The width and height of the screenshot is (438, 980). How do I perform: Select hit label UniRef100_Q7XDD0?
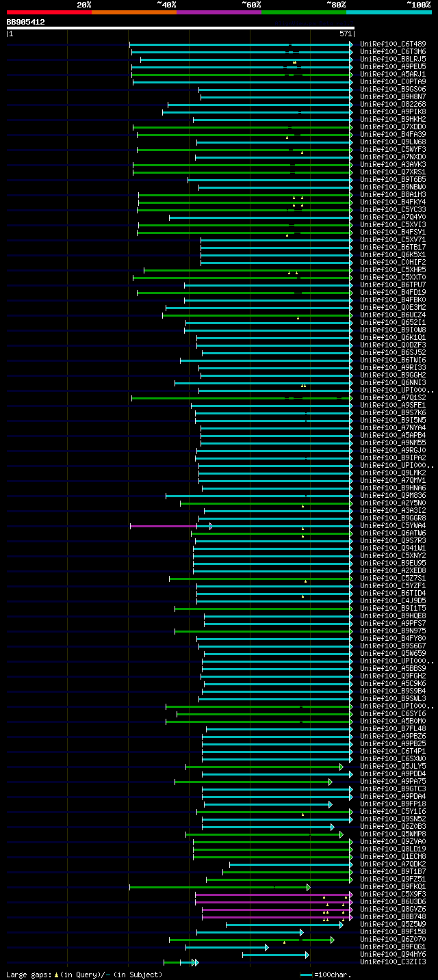click(x=393, y=127)
